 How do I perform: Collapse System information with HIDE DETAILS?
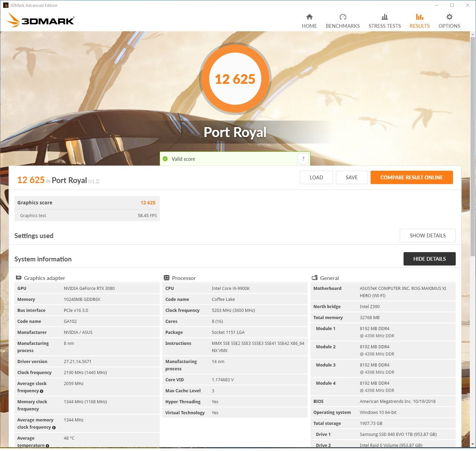click(429, 259)
